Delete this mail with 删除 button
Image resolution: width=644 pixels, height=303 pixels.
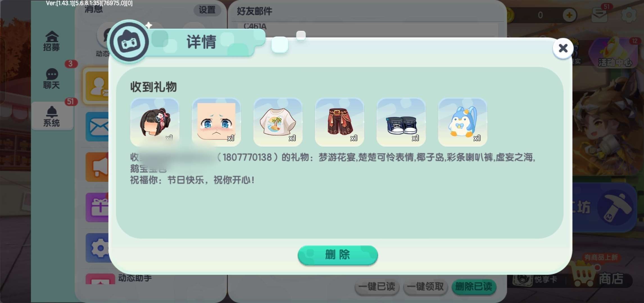point(338,255)
